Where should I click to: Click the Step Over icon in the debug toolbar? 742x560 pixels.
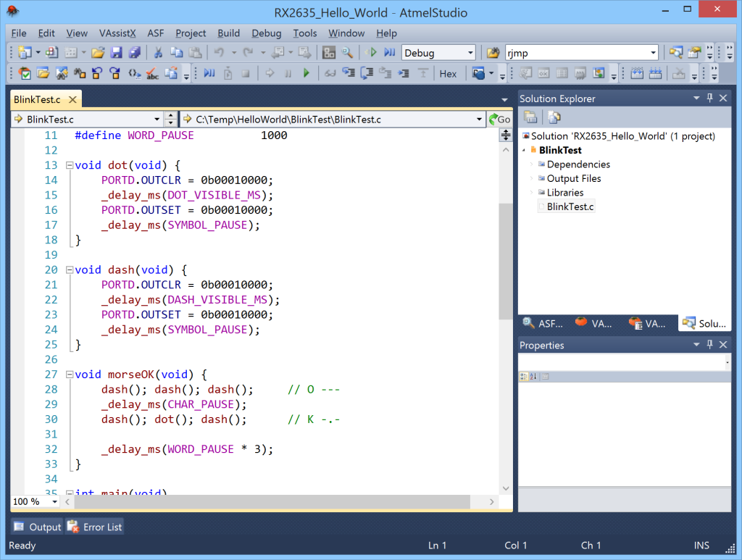(x=367, y=73)
